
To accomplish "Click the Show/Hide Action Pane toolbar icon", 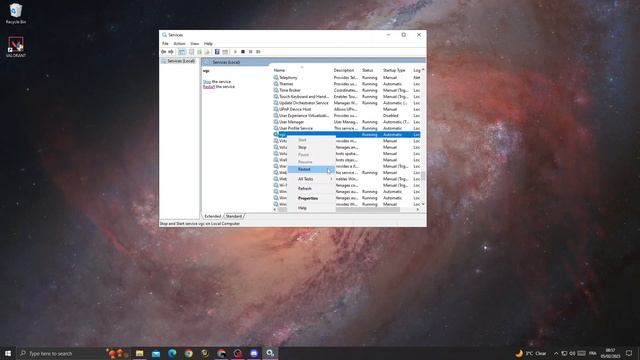I will click(225, 52).
